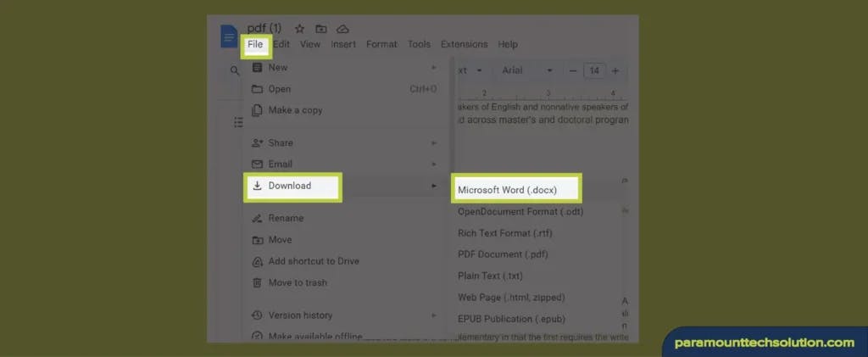Click the Google Docs home icon
This screenshot has width=868, height=357.
[229, 36]
